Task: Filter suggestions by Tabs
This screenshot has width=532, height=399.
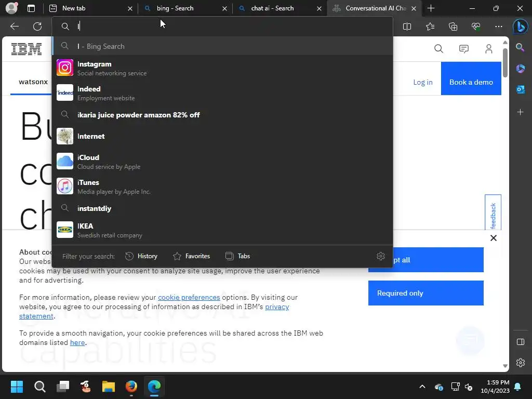Action: pyautogui.click(x=238, y=256)
